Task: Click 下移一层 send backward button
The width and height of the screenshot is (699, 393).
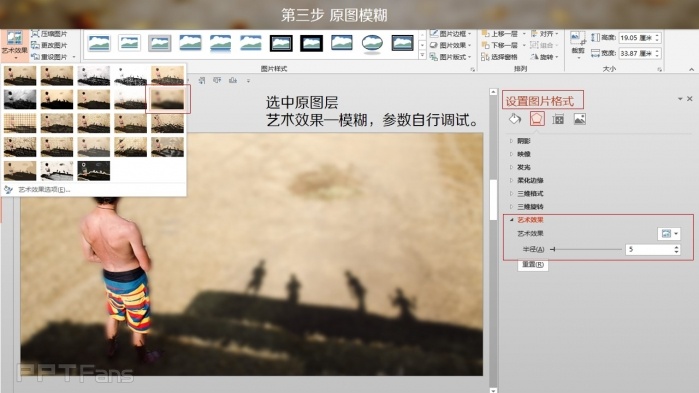Action: 500,45
